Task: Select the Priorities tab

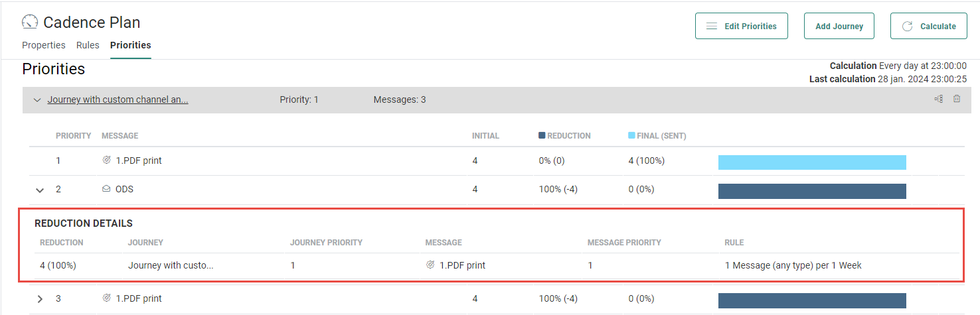Action: pyautogui.click(x=131, y=45)
